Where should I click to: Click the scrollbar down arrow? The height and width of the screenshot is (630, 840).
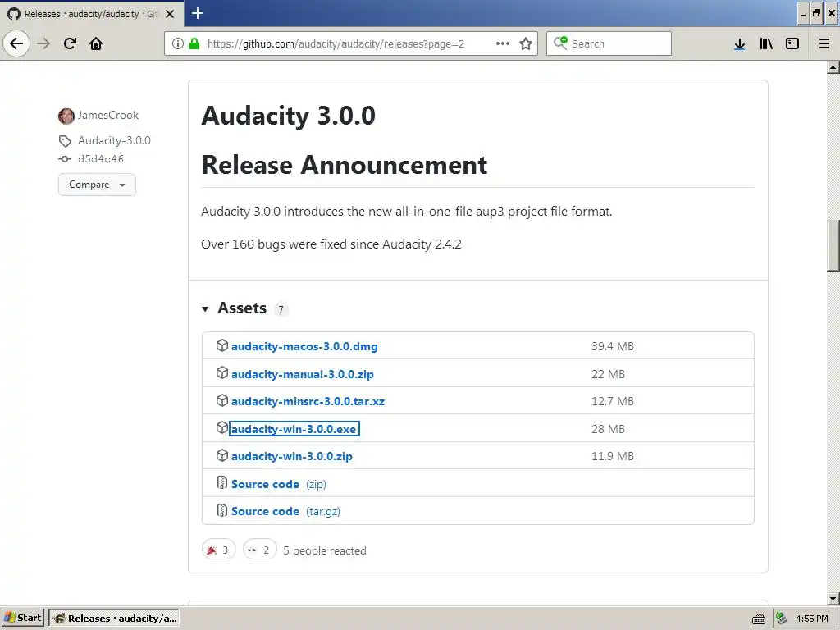pyautogui.click(x=833, y=598)
